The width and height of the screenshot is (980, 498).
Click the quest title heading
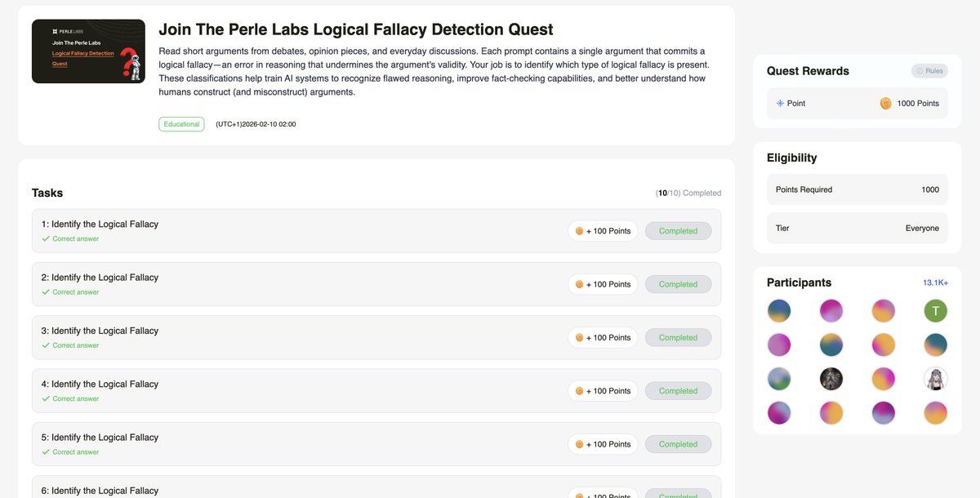pos(356,30)
